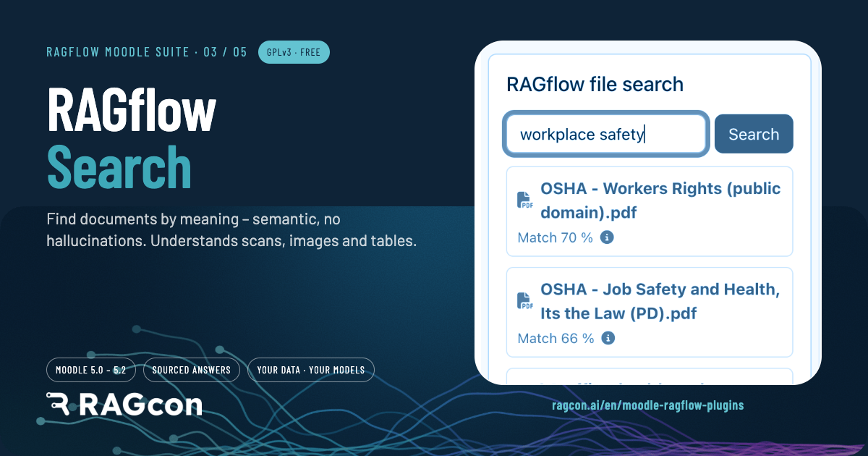
Task: Select the Match 70 % text
Action: 556,237
